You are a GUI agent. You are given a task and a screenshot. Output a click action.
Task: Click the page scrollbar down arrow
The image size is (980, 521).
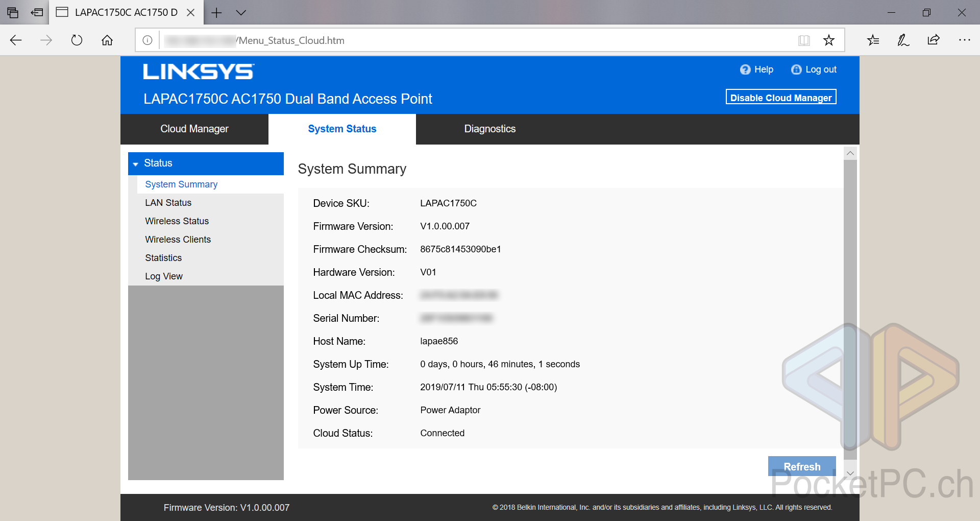tap(850, 473)
